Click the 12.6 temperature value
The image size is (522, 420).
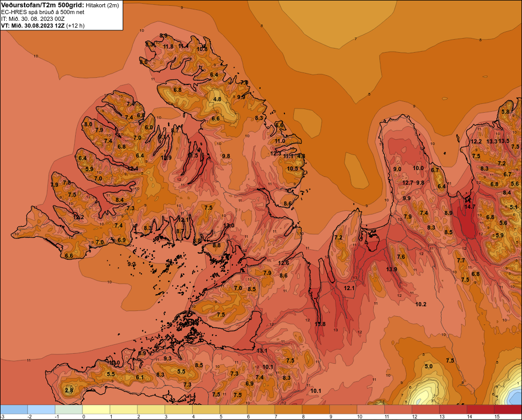tap(283, 263)
